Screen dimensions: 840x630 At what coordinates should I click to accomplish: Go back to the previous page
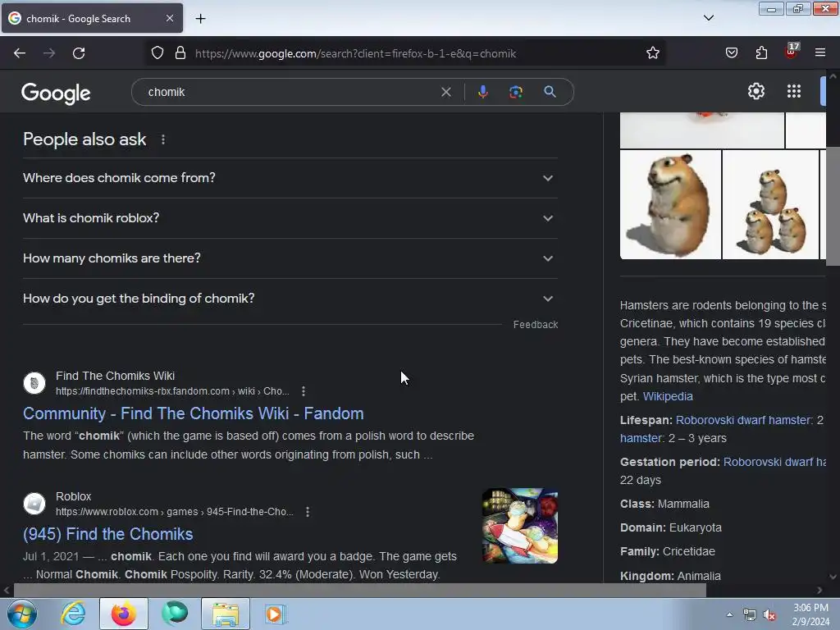pyautogui.click(x=20, y=53)
